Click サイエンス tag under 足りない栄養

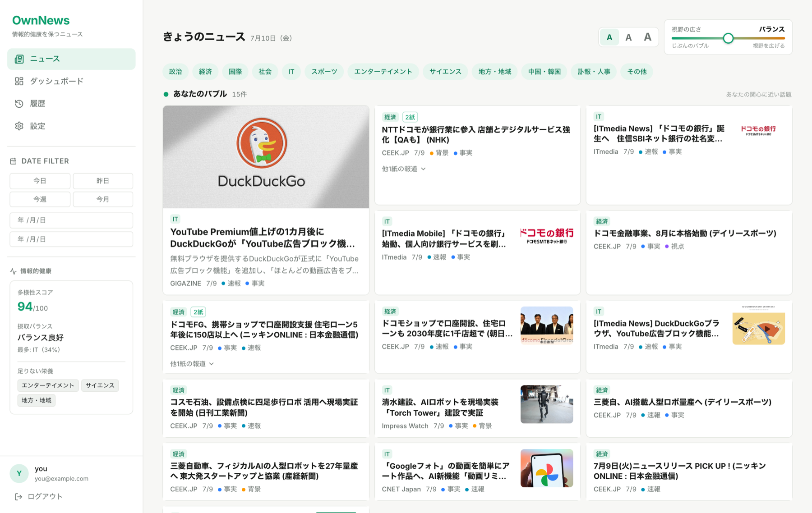pyautogui.click(x=100, y=385)
